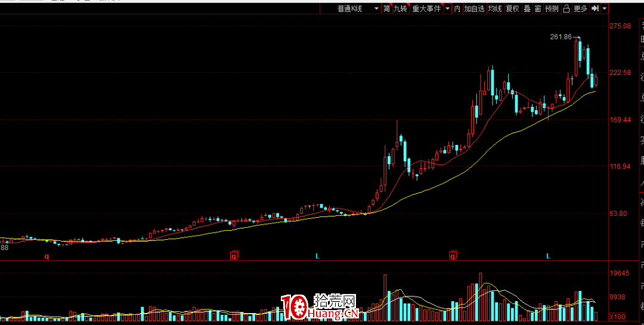The height and width of the screenshot is (325, 644).
Task: Toggle the lock icon in toolbar
Action: click(566, 8)
